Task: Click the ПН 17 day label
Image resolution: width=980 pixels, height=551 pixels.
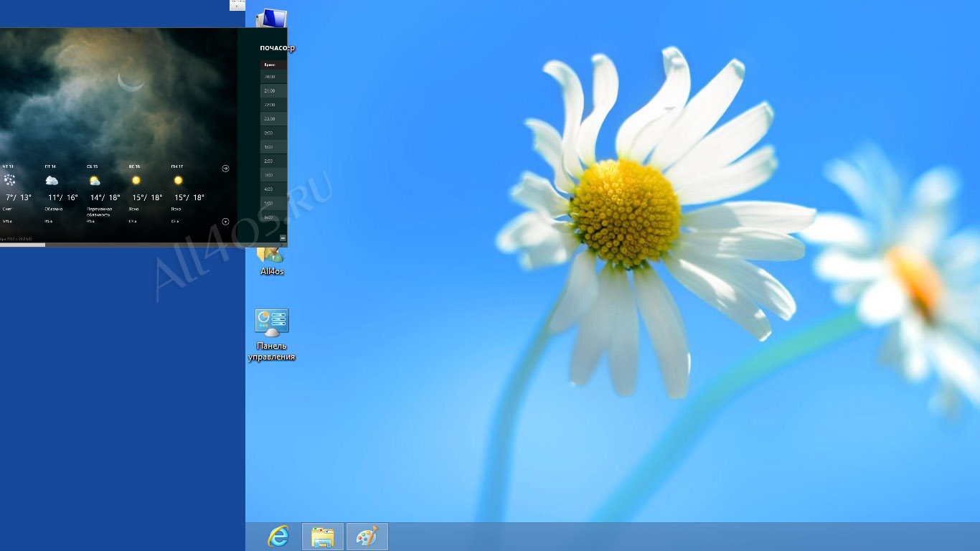Action: click(176, 166)
